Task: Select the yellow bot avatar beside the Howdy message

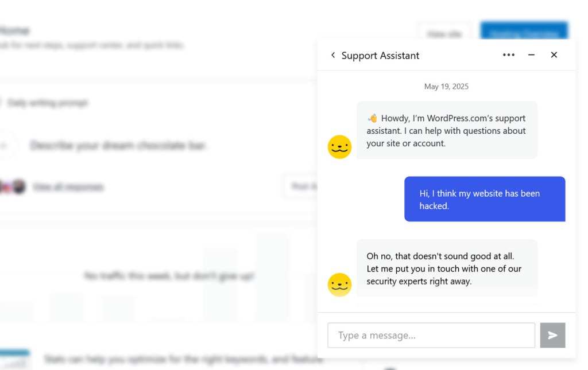Action: point(339,147)
